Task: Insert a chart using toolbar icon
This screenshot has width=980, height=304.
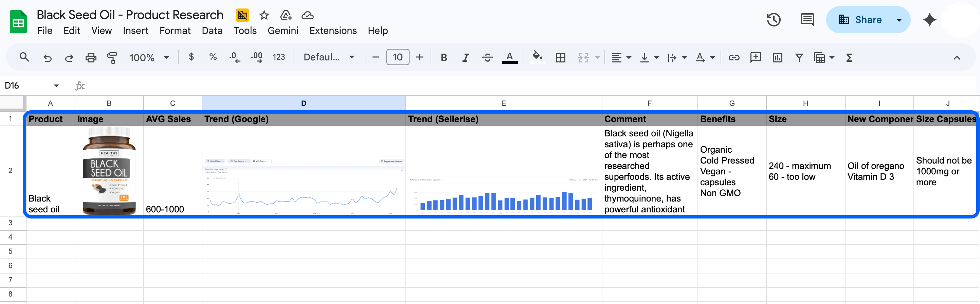Action: point(777,57)
